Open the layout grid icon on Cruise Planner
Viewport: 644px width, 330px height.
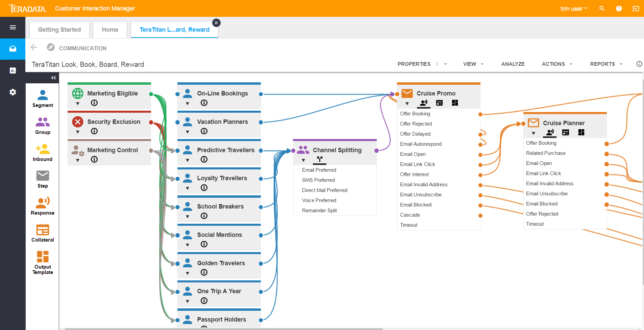pyautogui.click(x=581, y=132)
